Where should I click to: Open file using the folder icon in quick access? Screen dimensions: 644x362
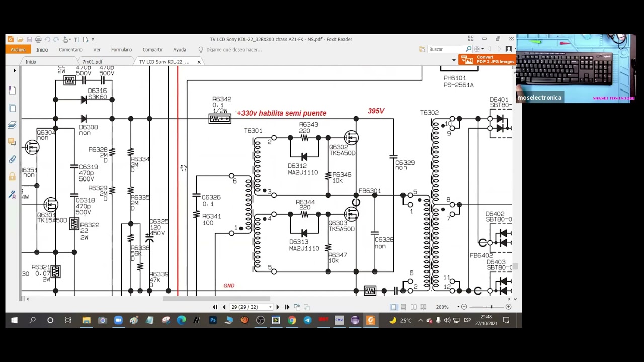tap(20, 39)
